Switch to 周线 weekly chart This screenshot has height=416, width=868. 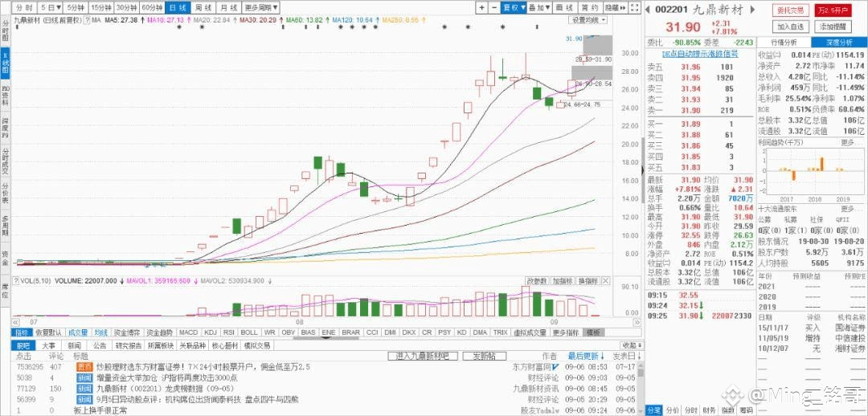pos(203,8)
